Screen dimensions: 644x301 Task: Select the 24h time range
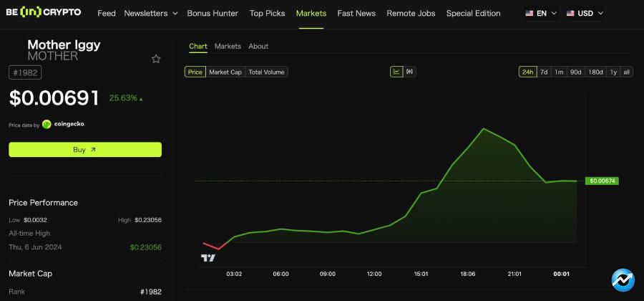(x=528, y=72)
